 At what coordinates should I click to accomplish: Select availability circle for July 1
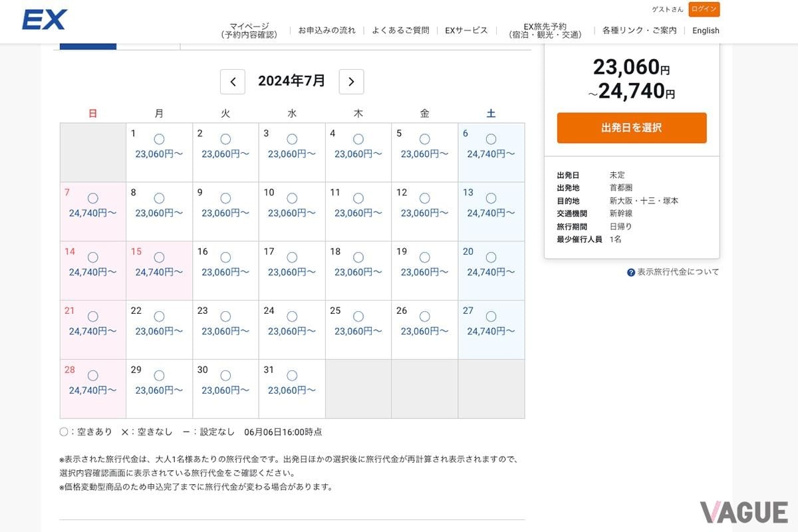tap(159, 139)
